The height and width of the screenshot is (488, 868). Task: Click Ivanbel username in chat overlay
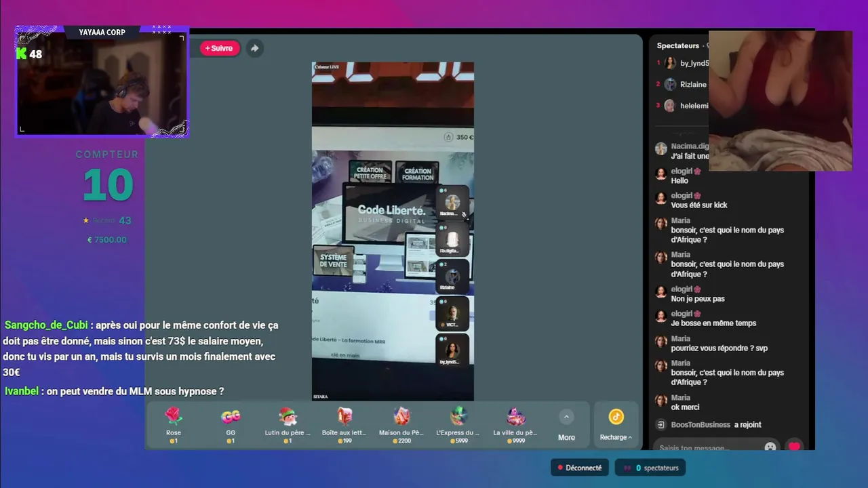click(x=22, y=391)
